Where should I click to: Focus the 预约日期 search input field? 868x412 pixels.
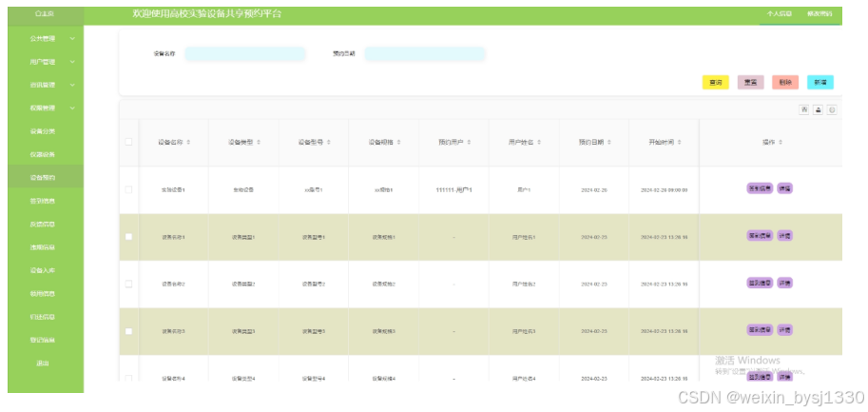pos(425,53)
